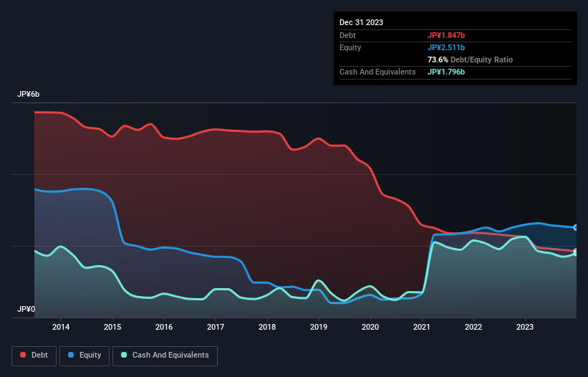Image resolution: width=588 pixels, height=377 pixels.
Task: Click the 2014 x-axis label
Action: 61,327
